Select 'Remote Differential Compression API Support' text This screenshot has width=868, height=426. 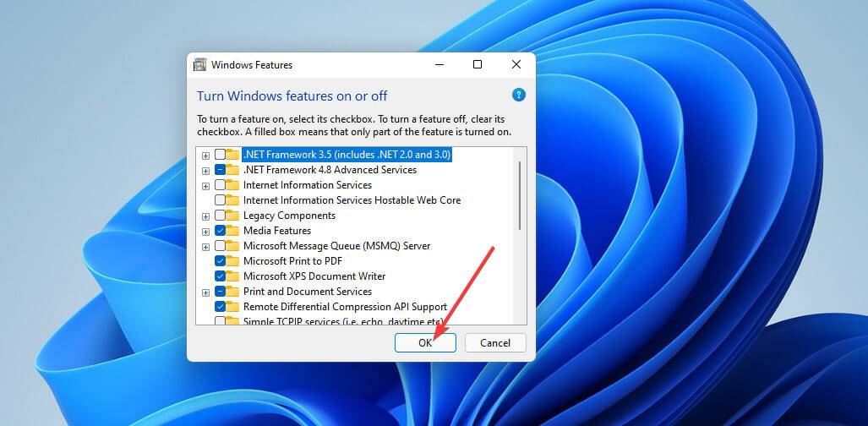pyautogui.click(x=345, y=306)
